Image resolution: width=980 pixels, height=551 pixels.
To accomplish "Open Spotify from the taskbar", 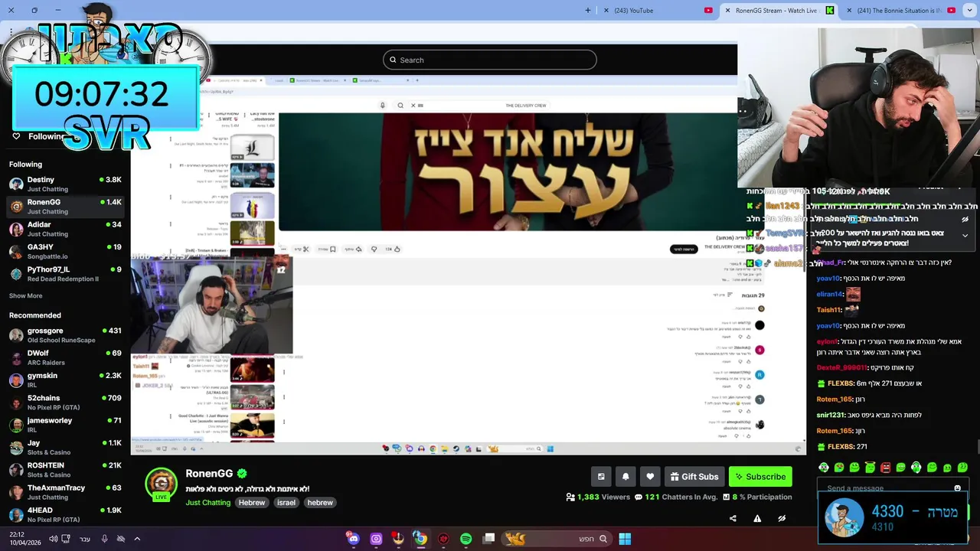I will [466, 539].
